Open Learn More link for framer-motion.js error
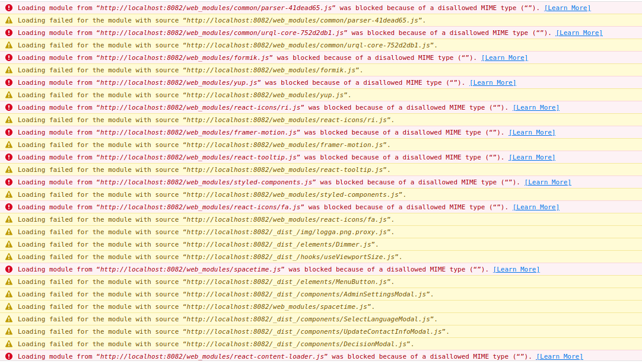Screen dimensions: 642x364 (x=532, y=133)
